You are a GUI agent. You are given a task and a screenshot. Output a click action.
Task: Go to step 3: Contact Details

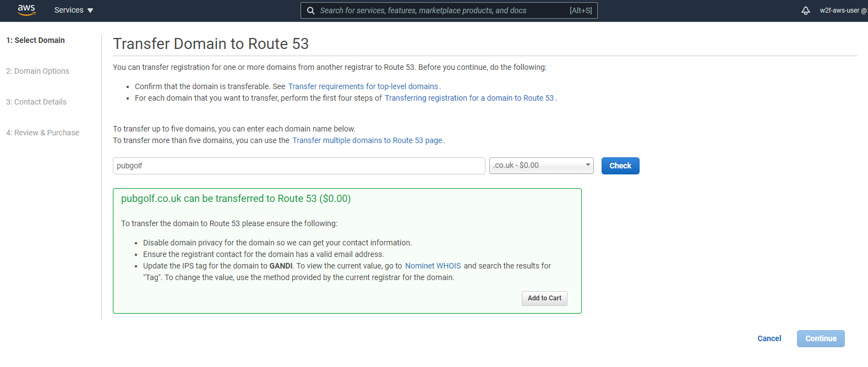tap(36, 102)
